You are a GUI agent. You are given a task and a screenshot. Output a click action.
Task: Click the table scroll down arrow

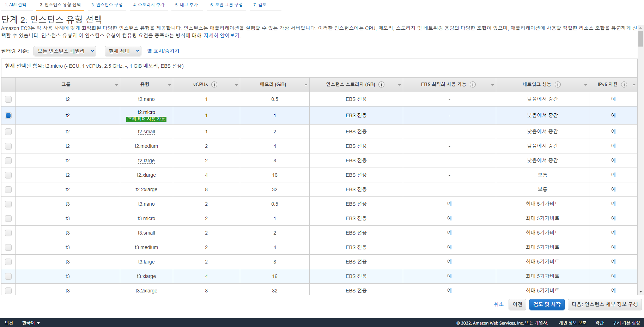coord(641,292)
